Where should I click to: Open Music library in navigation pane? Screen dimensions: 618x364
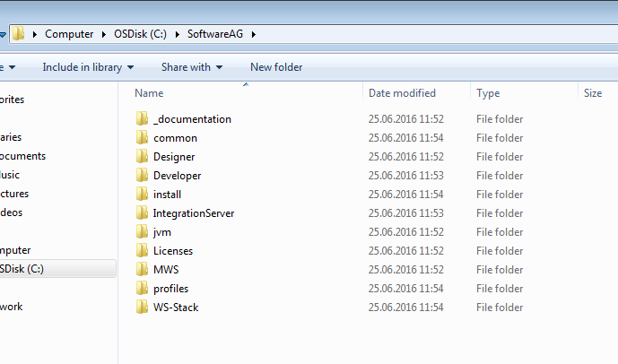point(10,175)
